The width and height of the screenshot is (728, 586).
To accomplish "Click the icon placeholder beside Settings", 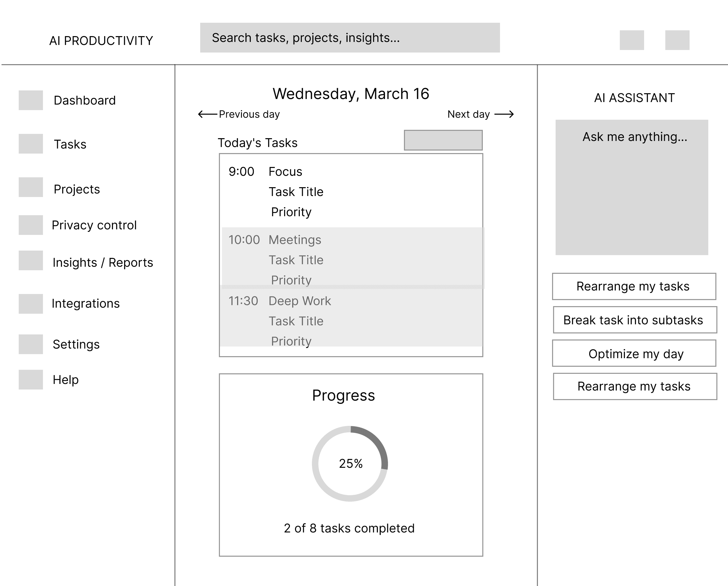I will tap(31, 344).
